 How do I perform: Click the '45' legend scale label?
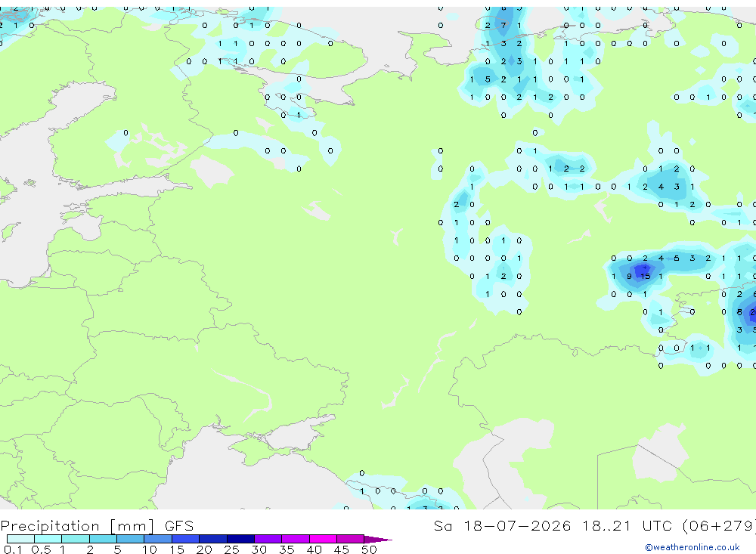point(342,549)
